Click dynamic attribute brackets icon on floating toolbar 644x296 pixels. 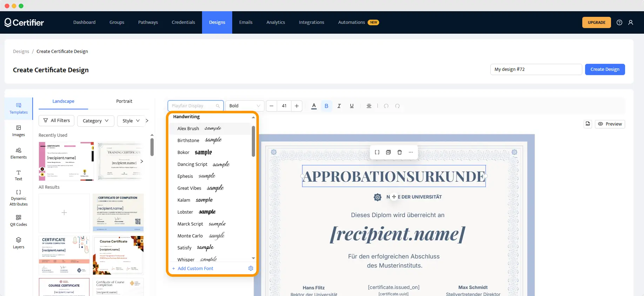(377, 152)
